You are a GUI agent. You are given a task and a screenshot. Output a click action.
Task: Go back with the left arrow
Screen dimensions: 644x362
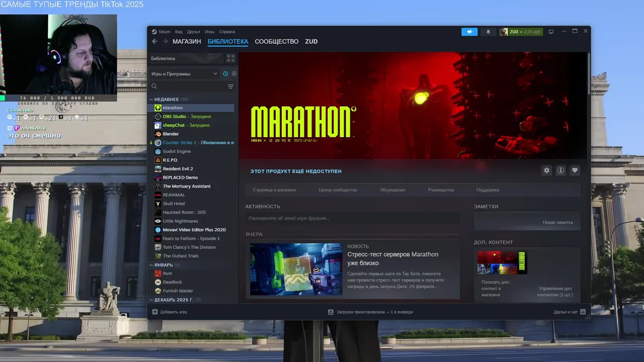click(x=154, y=42)
